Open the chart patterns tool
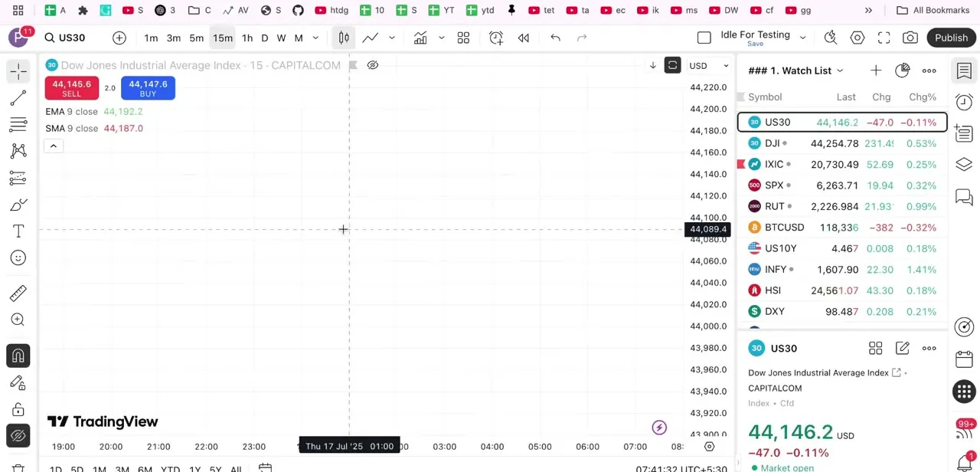Image resolution: width=980 pixels, height=472 pixels. pyautogui.click(x=18, y=151)
